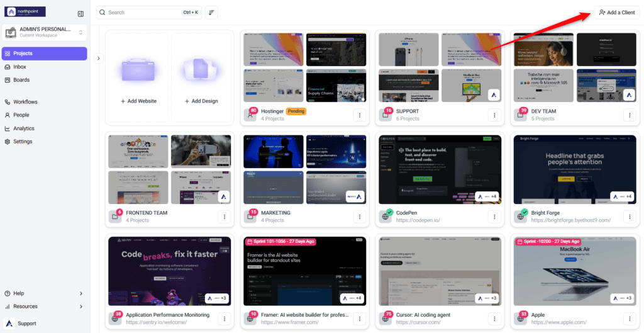Open the MacBook Air Apple thumbnail
Screen dimensions: 644x333
[575, 271]
